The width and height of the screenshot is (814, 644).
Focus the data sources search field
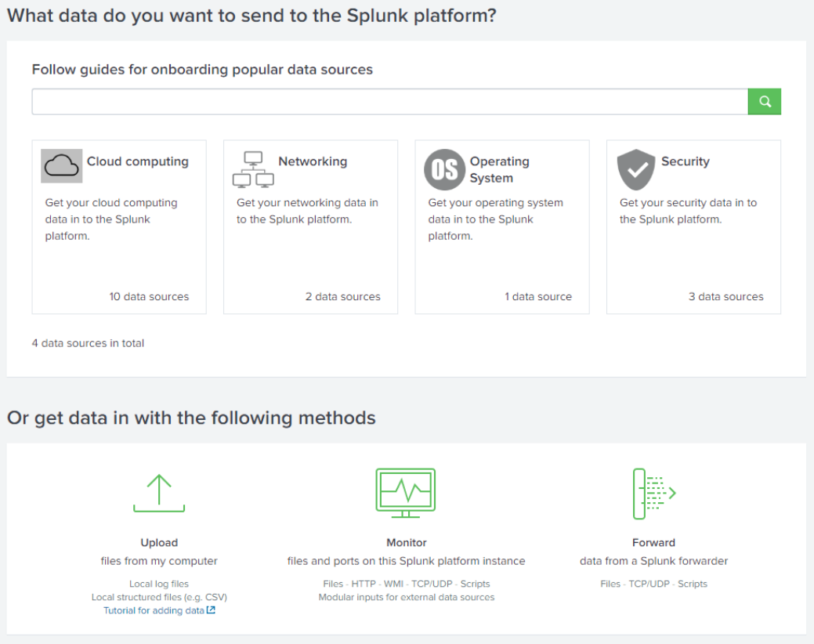coord(389,102)
